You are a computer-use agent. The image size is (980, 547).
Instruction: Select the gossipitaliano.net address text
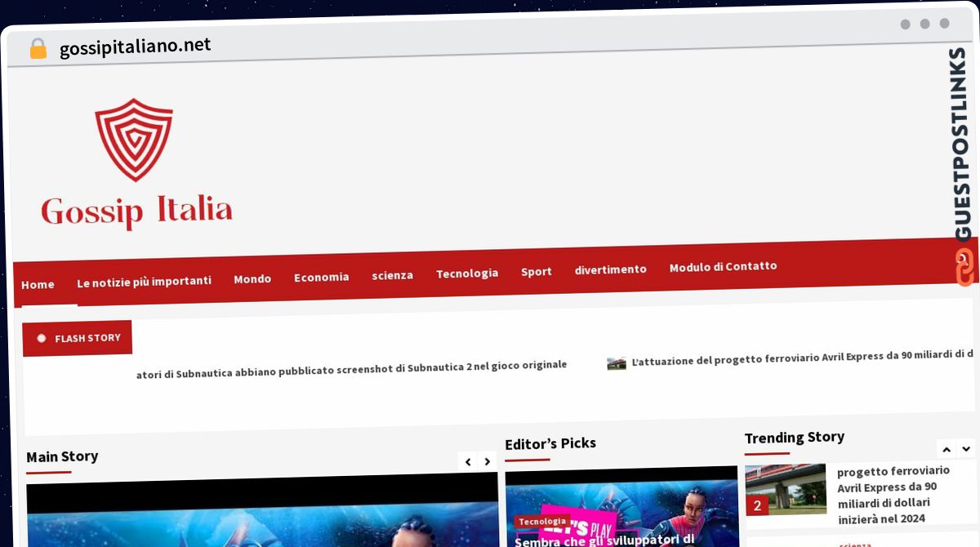pos(136,46)
